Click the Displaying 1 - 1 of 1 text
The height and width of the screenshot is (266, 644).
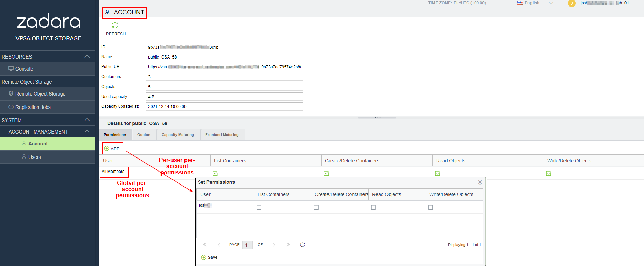coord(464,245)
